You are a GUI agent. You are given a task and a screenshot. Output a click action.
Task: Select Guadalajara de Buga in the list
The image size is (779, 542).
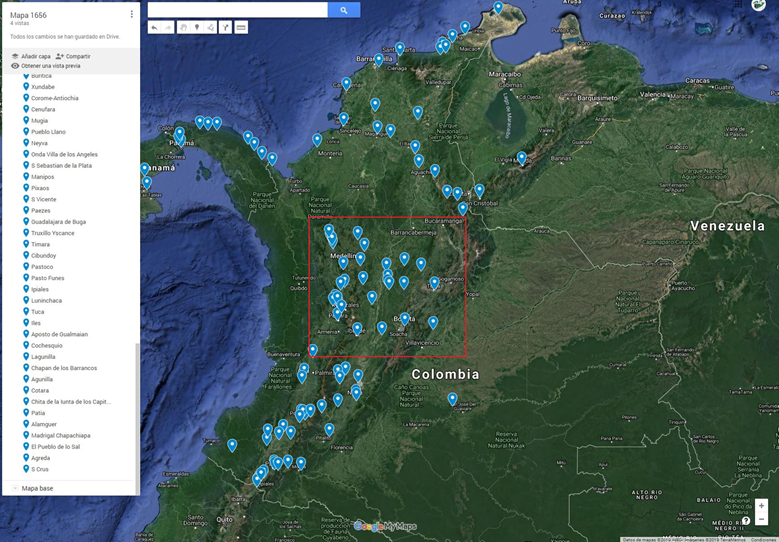click(x=58, y=222)
